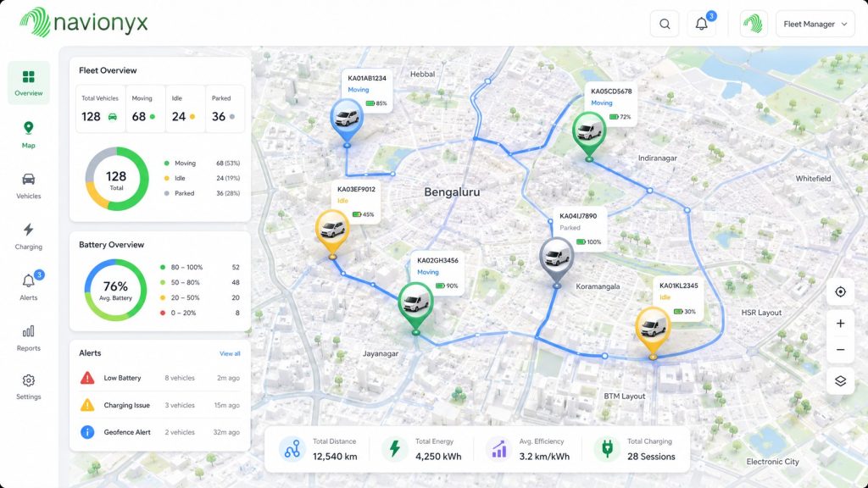868x488 pixels.
Task: Click the blue KA01AB1234 vehicle pin
Action: click(x=347, y=120)
